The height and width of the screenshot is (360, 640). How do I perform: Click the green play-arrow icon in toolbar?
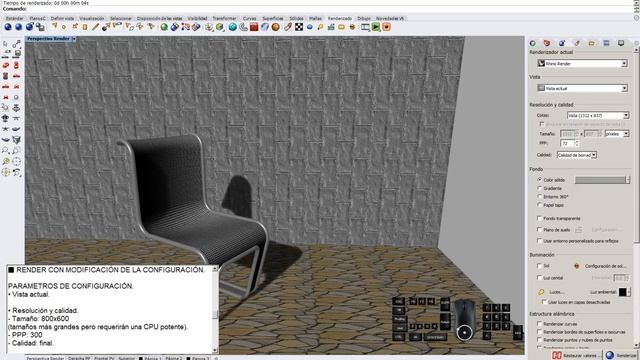[x=376, y=27]
